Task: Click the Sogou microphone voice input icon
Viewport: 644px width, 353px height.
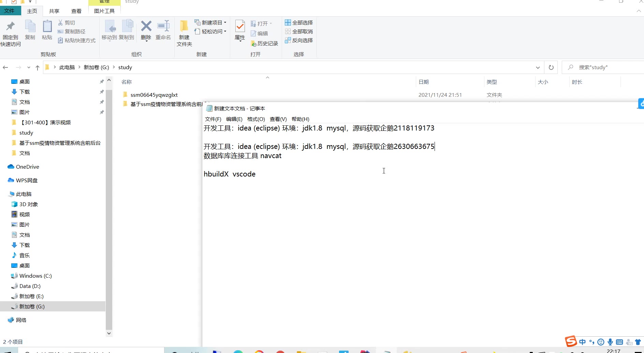Action: pos(610,342)
